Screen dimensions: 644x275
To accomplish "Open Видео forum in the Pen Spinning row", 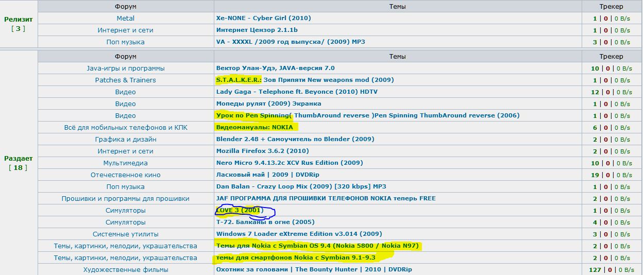I will click(x=125, y=115).
